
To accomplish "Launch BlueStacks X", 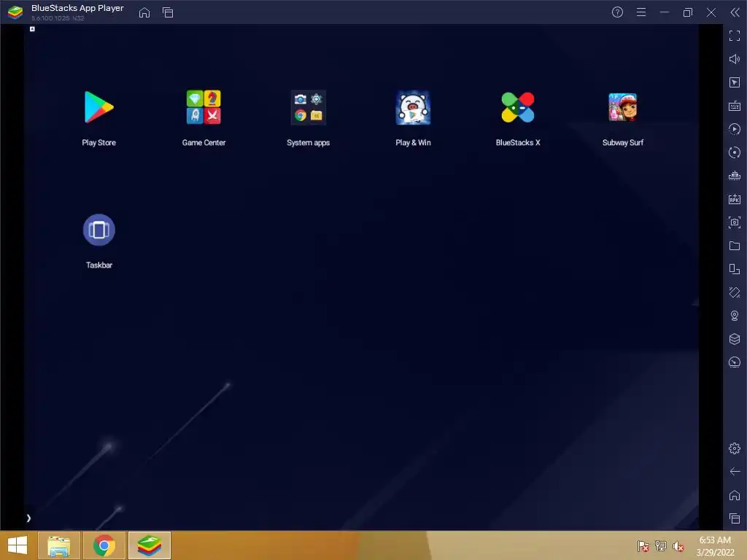I will click(x=518, y=108).
